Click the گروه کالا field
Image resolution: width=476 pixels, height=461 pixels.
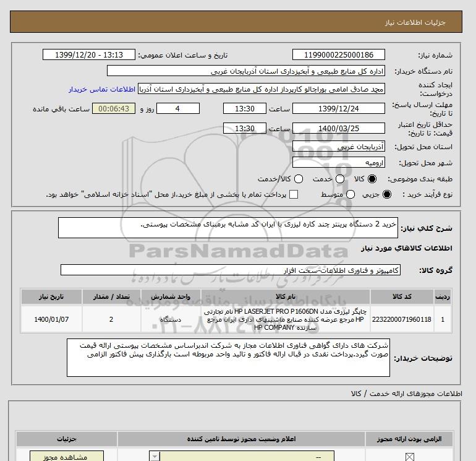click(x=231, y=270)
